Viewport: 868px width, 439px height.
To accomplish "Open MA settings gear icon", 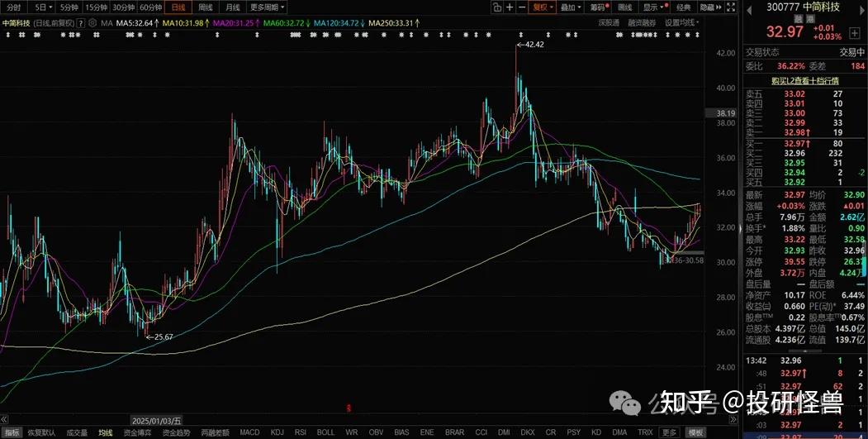I will 92,23.
